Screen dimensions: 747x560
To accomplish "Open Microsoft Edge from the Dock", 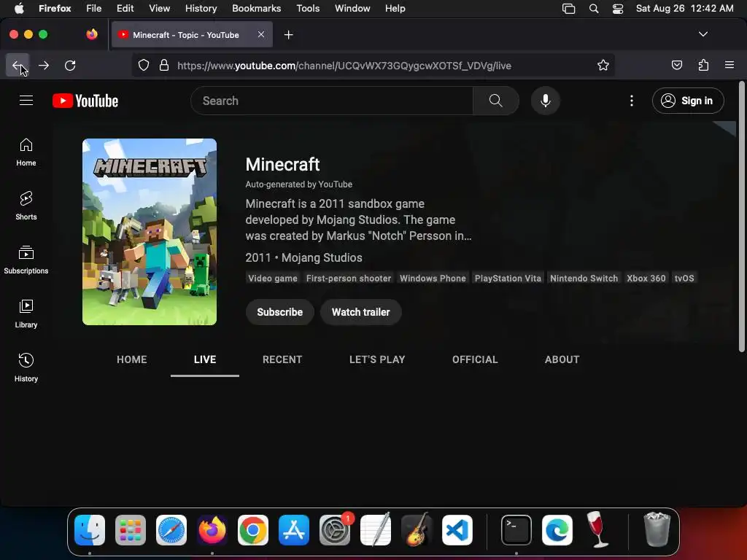I will click(557, 530).
